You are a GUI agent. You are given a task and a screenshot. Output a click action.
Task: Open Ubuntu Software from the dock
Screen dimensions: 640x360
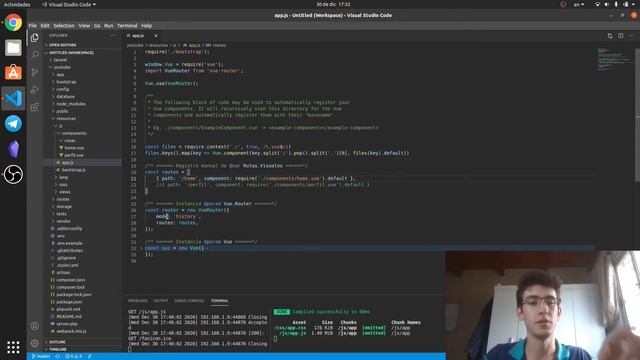pos(13,73)
